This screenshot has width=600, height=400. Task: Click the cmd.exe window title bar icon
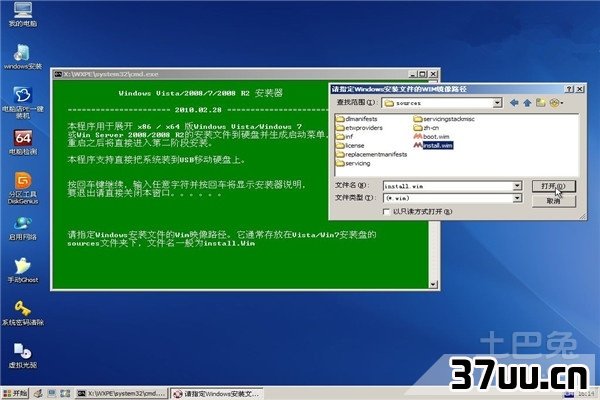click(58, 74)
